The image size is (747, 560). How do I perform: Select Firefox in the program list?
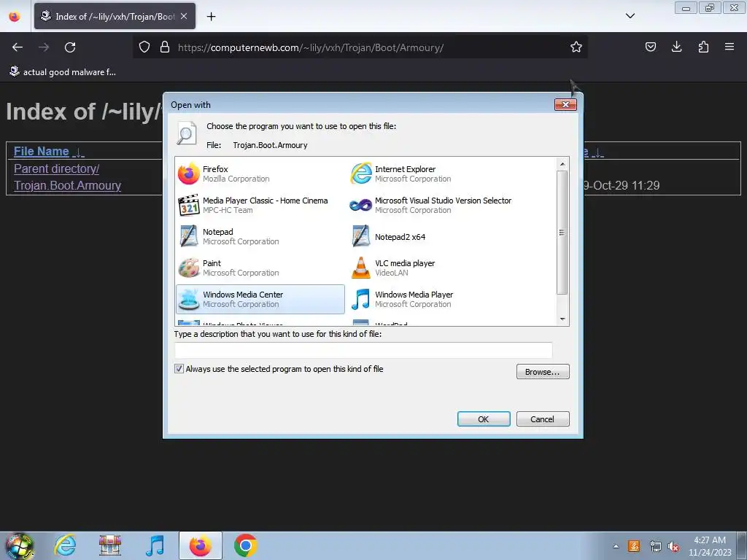click(260, 174)
